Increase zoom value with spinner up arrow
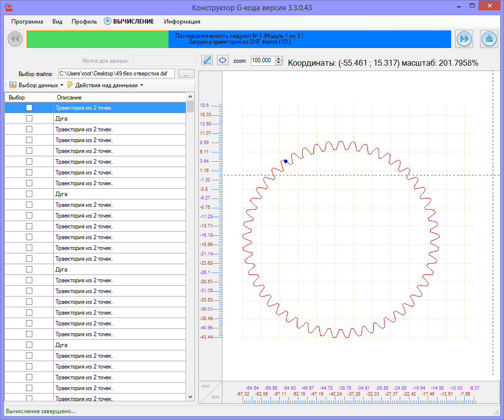504x420 pixels. pyautogui.click(x=279, y=58)
